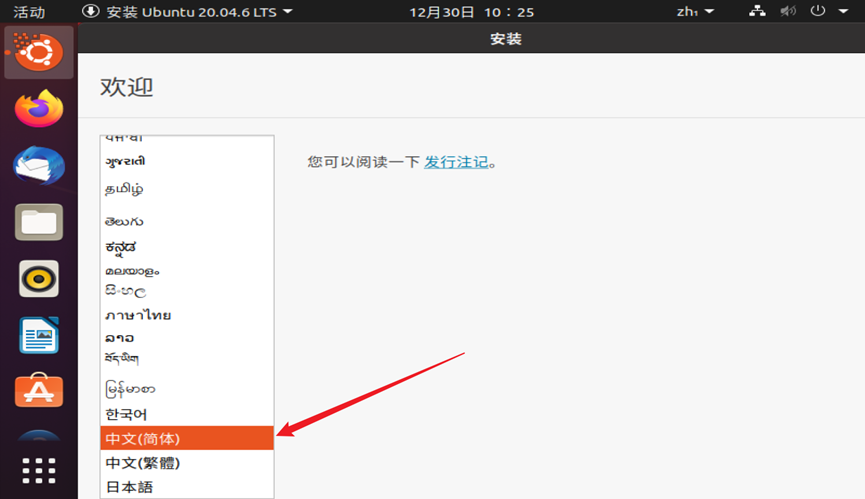Open the zh input source menu
Viewport: 865px width, 499px height.
coord(695,12)
